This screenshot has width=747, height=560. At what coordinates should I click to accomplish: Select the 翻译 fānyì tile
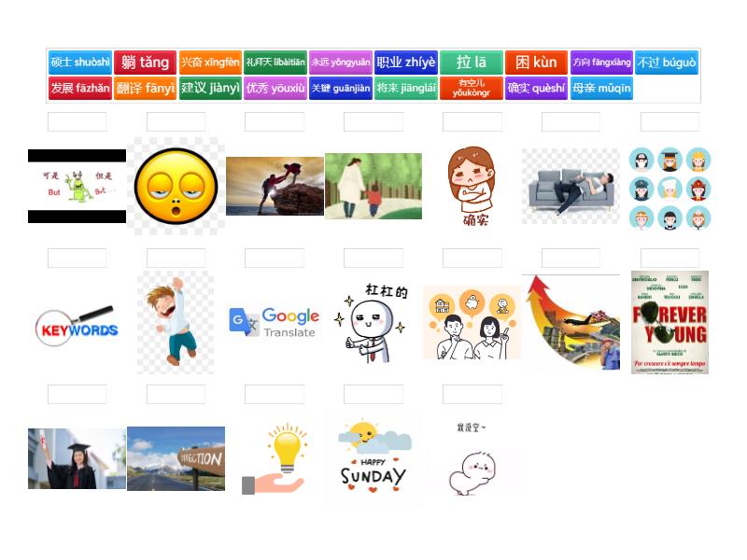pyautogui.click(x=145, y=89)
